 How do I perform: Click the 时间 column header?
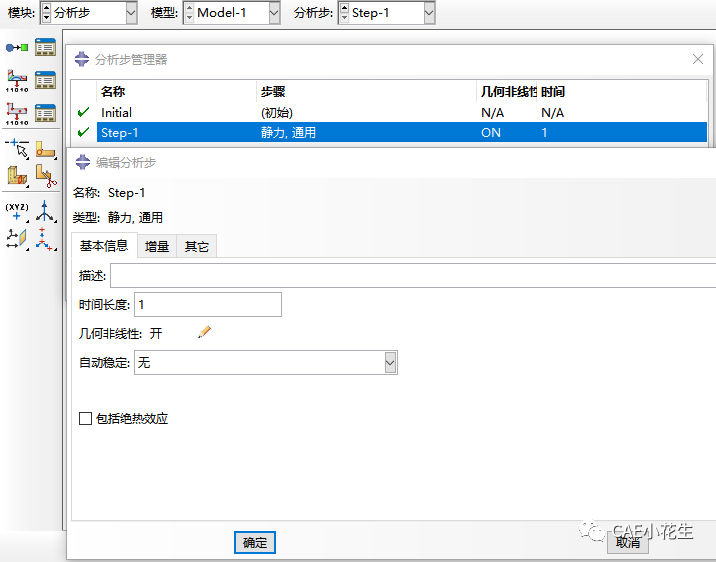[621, 92]
